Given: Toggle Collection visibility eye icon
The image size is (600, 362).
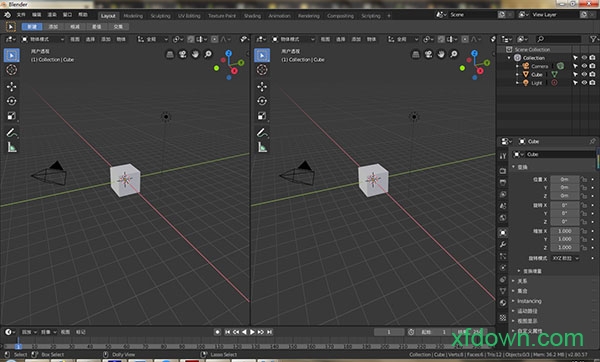Looking at the screenshot, I should click(584, 57).
